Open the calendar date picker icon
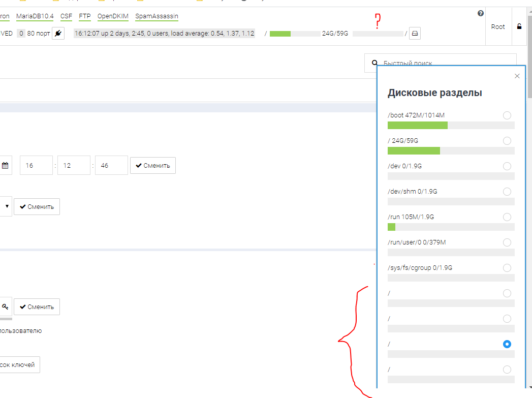 (5, 165)
